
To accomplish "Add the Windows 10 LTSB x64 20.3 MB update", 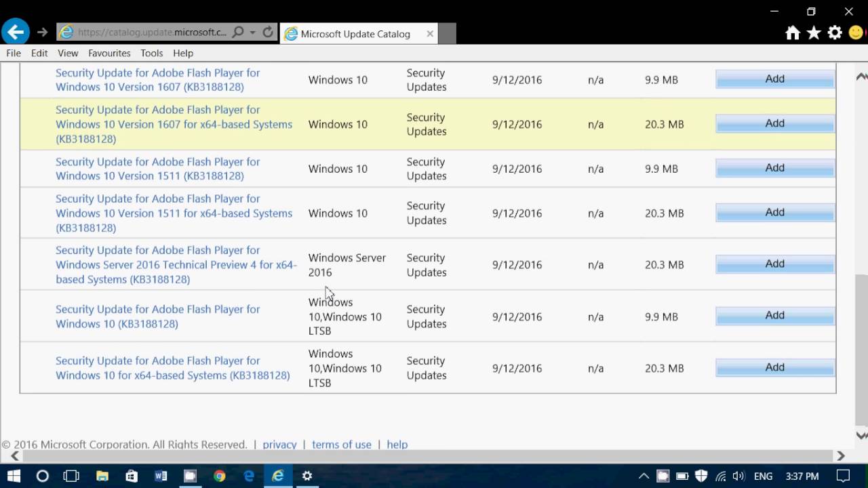I will [x=775, y=367].
